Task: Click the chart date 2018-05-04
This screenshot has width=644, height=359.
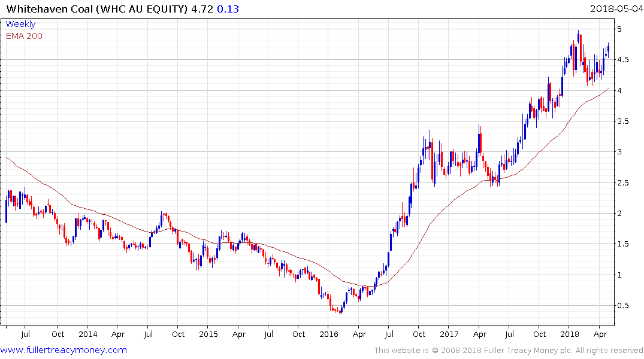Action: click(616, 9)
